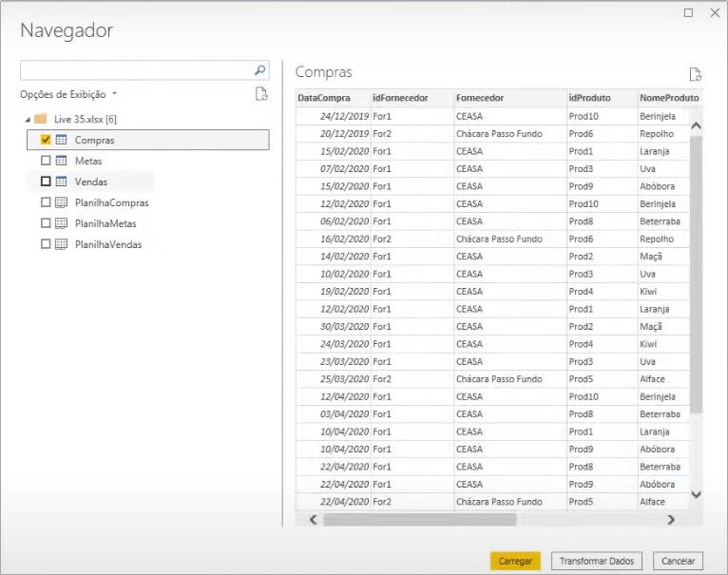The width and height of the screenshot is (728, 575).
Task: Check the Metas checkbox
Action: pos(46,161)
